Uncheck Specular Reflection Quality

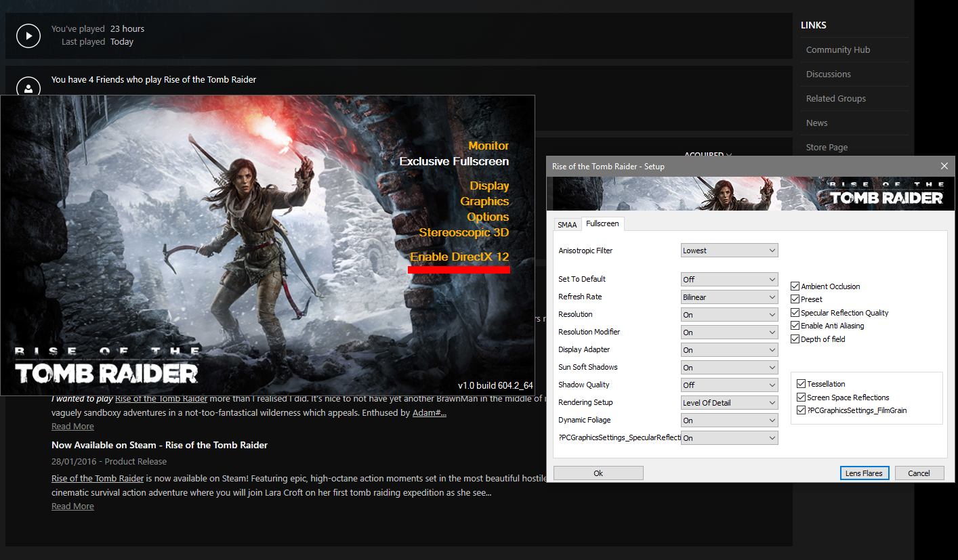(x=795, y=313)
